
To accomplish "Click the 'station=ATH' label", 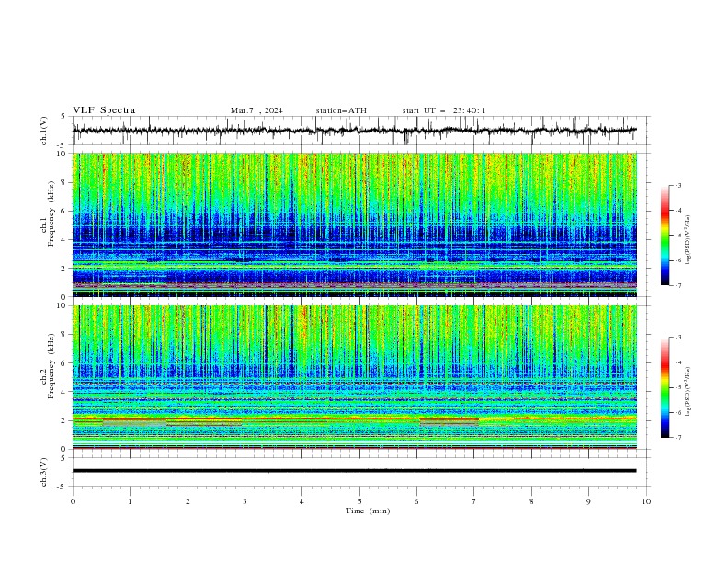I will [341, 110].
